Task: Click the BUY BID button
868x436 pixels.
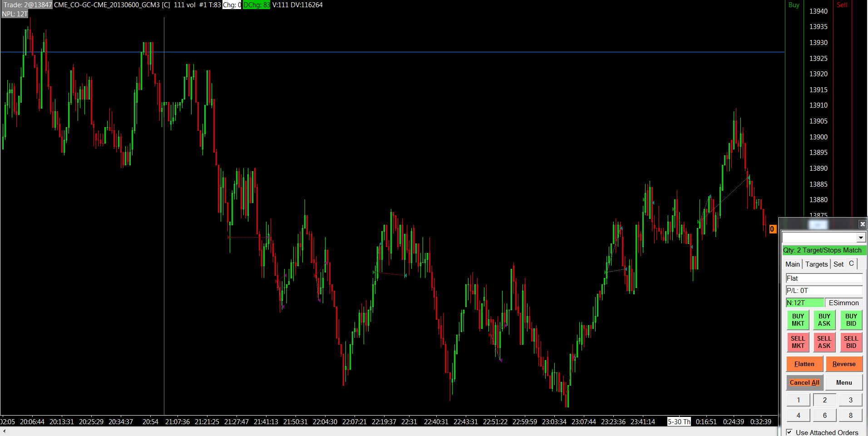Action: coord(851,320)
